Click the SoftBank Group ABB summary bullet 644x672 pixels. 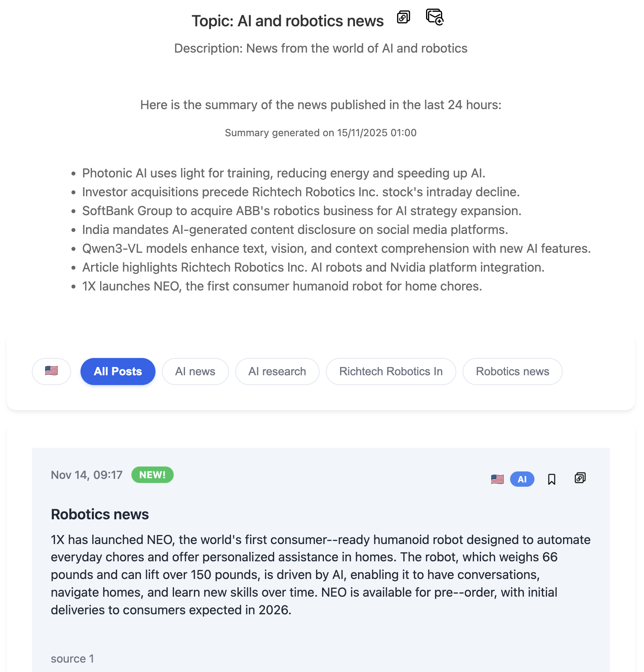click(302, 211)
